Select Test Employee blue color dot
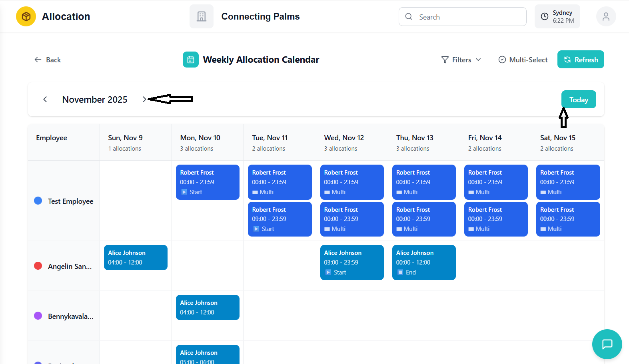The image size is (629, 364). pos(38,201)
